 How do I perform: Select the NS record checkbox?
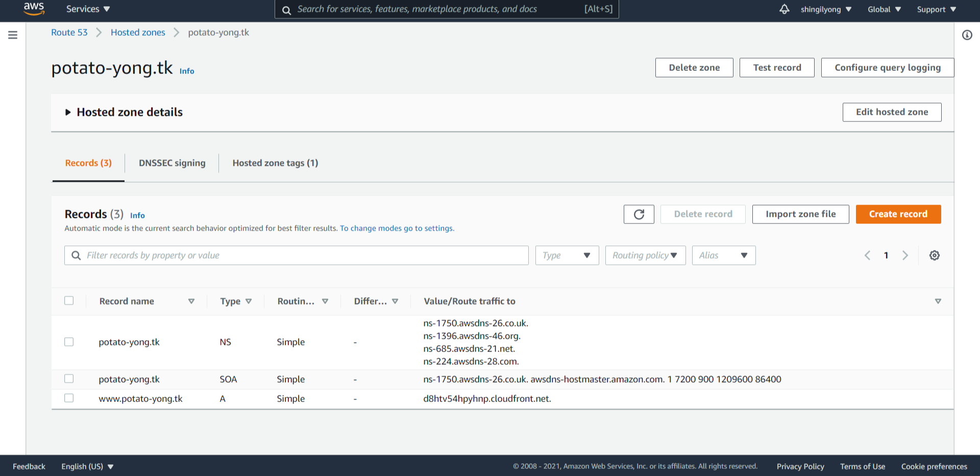69,342
